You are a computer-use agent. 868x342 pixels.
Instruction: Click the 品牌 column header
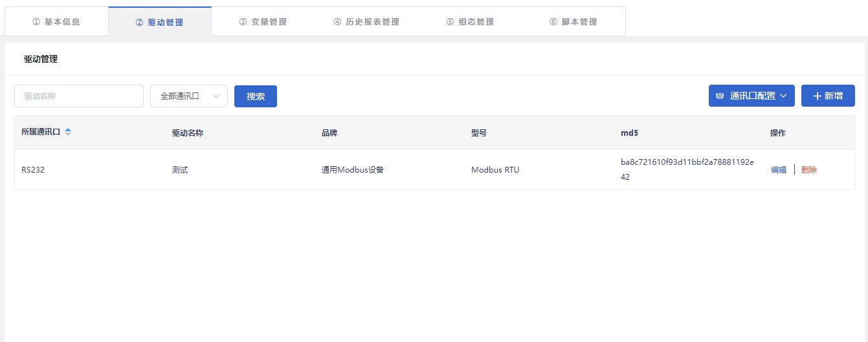329,133
